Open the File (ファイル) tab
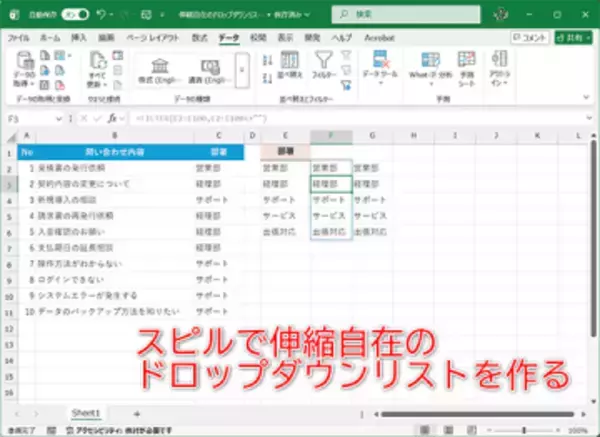This screenshot has height=437, width=600. 18,38
